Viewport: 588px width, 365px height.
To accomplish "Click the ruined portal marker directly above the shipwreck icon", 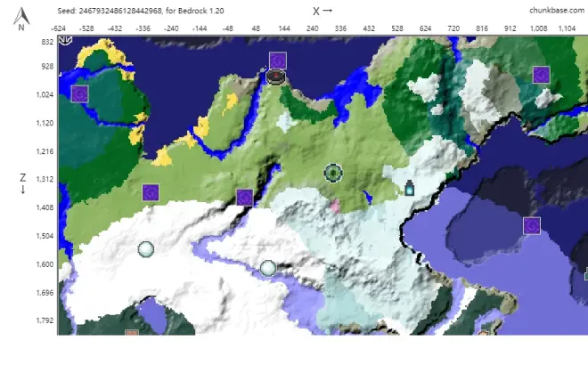I will (277, 61).
